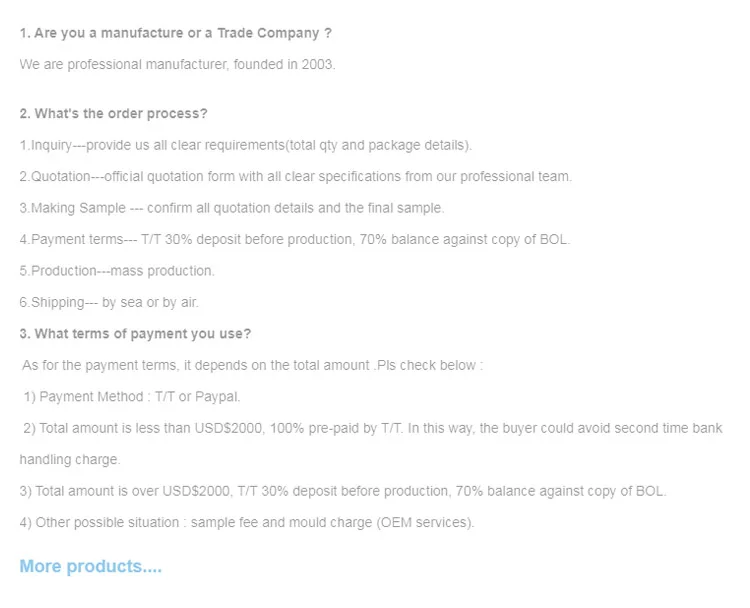The height and width of the screenshot is (608, 750).
Task: Click the "3.Making Sample" step line
Action: pyautogui.click(x=231, y=208)
